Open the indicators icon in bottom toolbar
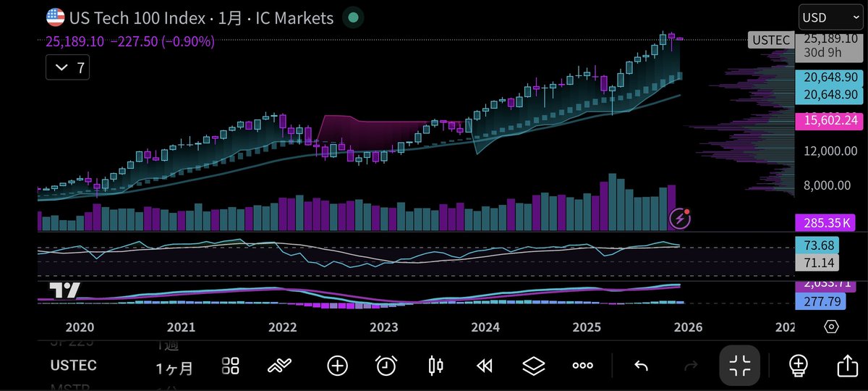The image size is (868, 391). (x=278, y=366)
